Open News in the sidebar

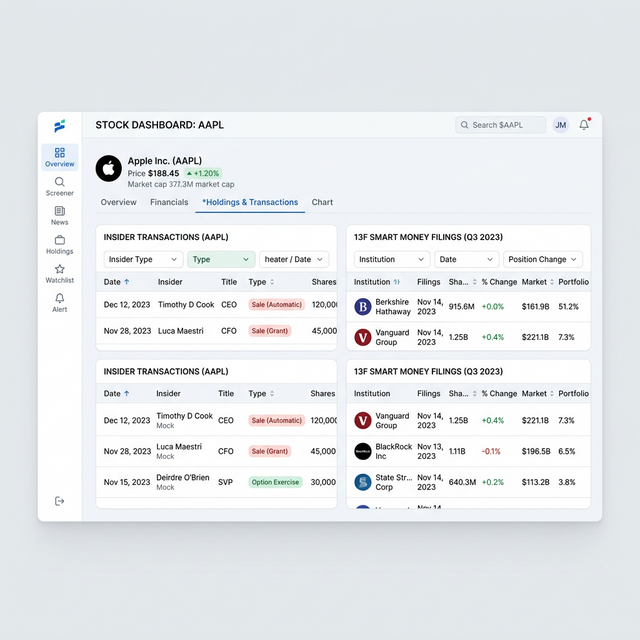[60, 216]
